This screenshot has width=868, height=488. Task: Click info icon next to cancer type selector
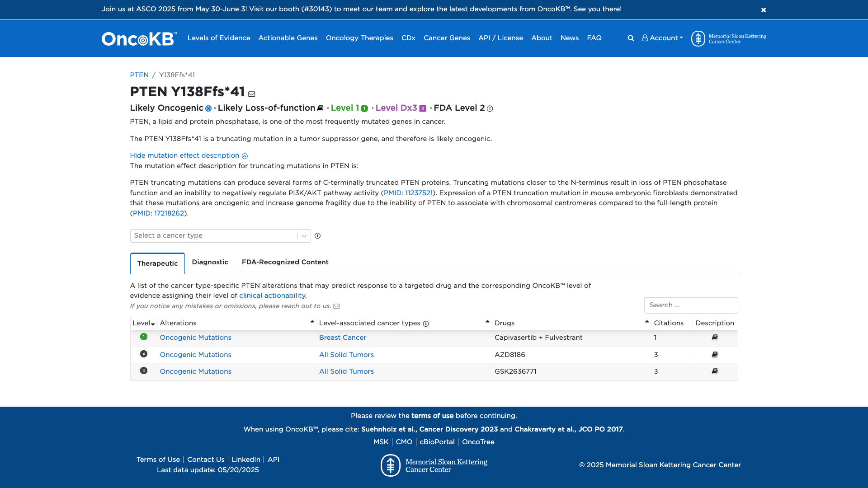[317, 236]
